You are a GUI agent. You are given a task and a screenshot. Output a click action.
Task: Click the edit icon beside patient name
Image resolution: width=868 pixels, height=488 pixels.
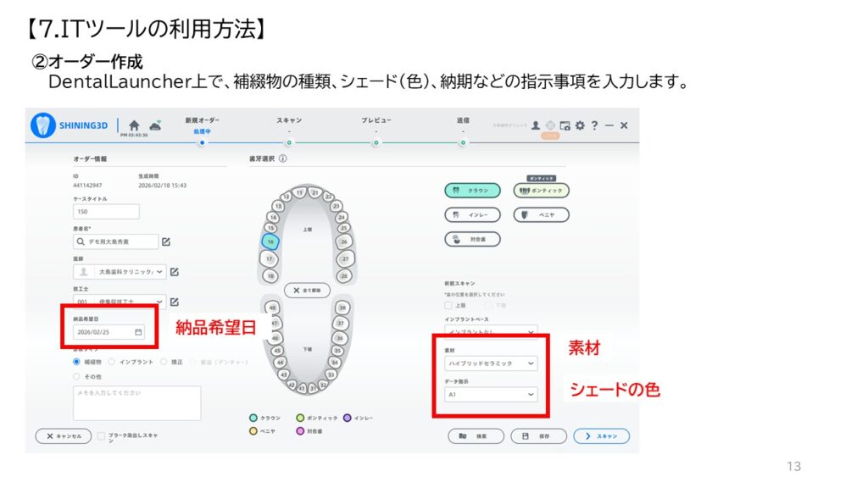click(166, 241)
